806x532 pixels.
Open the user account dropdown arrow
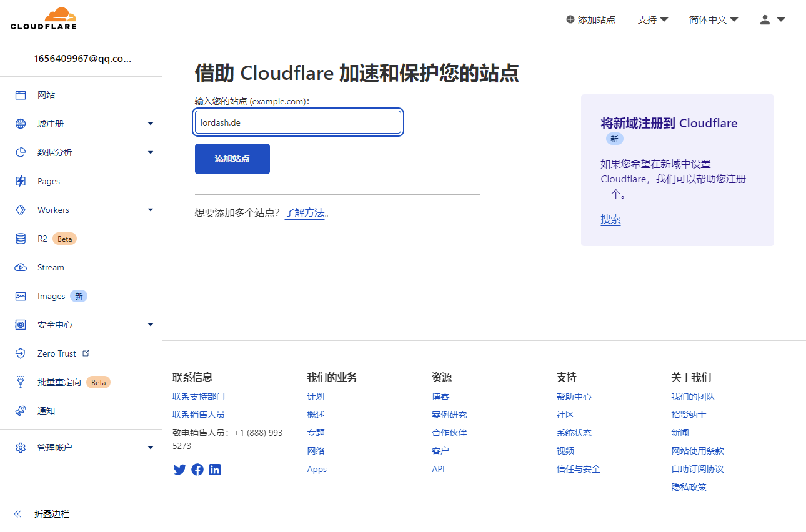(x=781, y=19)
